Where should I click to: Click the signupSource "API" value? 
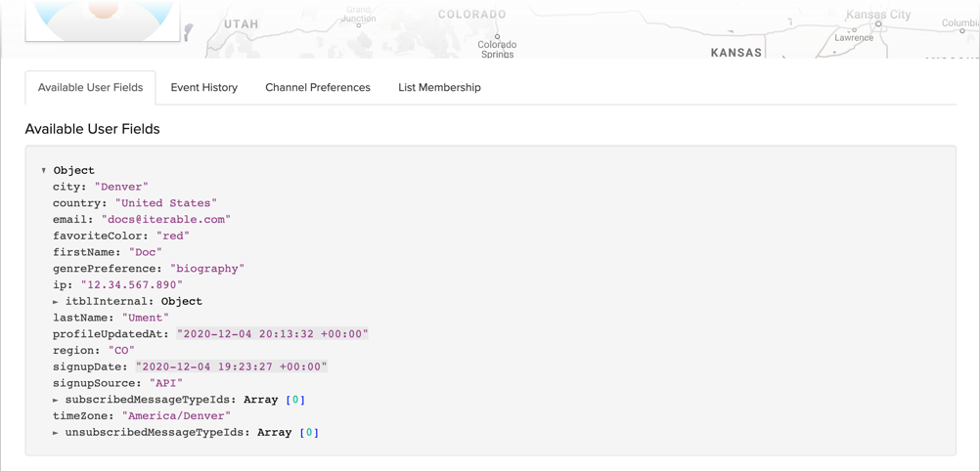click(x=166, y=384)
